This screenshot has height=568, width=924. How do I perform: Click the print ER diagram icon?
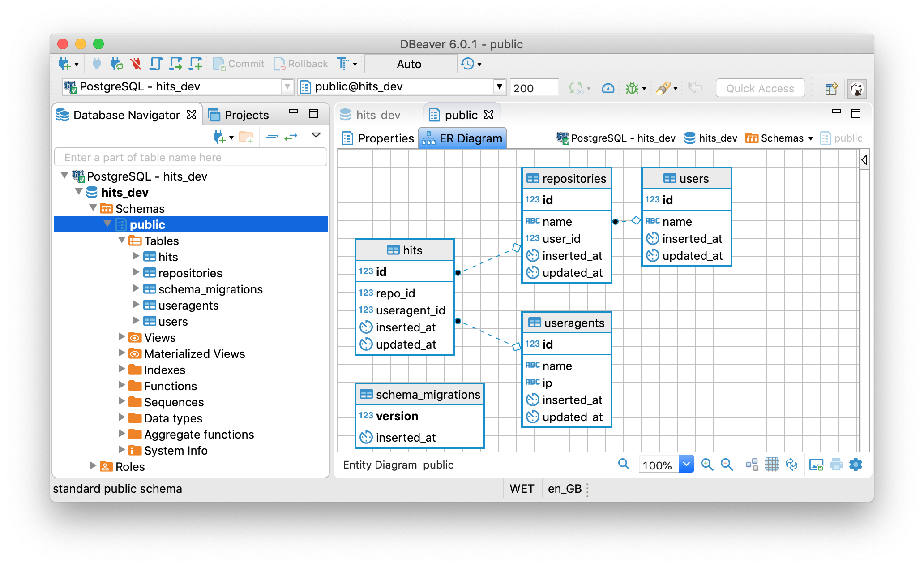tap(833, 465)
